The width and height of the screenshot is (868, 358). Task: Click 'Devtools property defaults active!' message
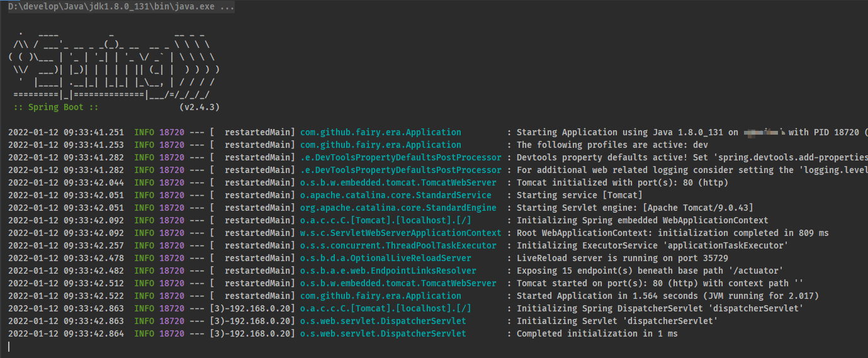tap(692, 157)
